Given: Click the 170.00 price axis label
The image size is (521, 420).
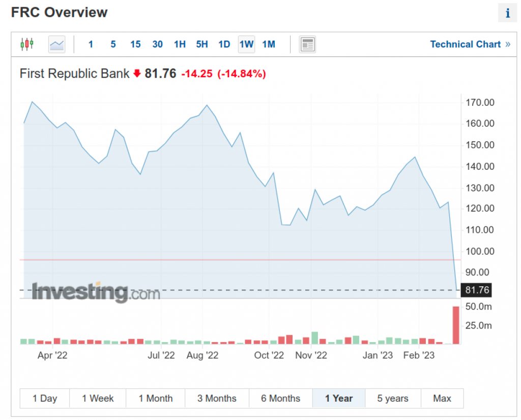Looking at the screenshot, I should (480, 102).
